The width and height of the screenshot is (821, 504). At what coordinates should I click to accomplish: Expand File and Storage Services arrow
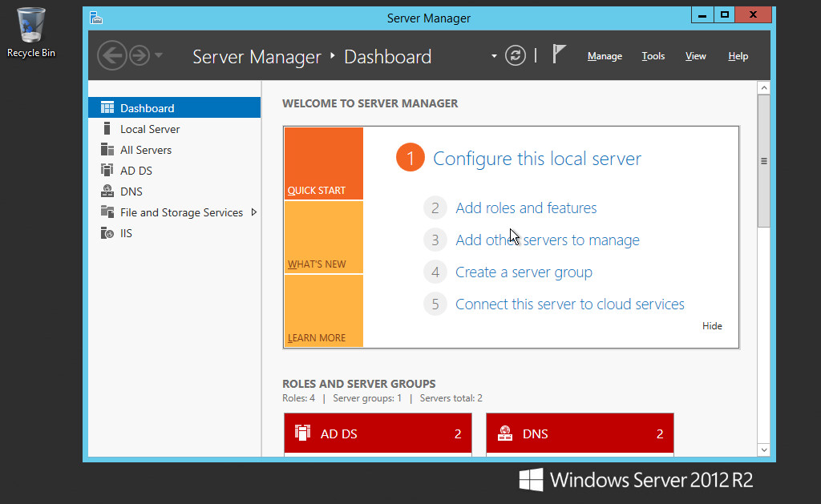pyautogui.click(x=254, y=212)
